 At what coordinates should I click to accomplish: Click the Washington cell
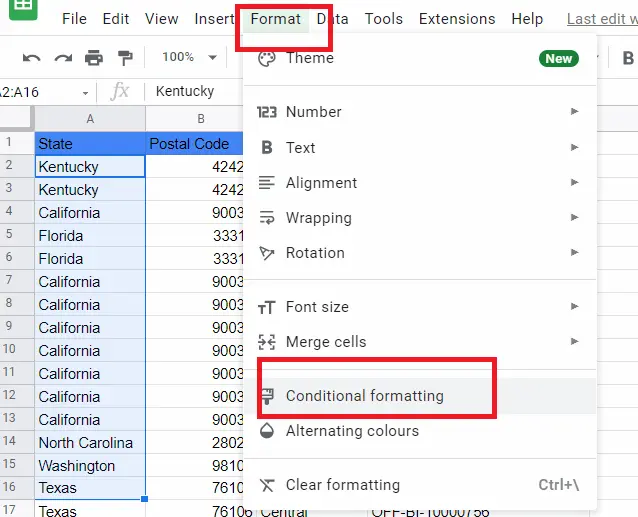click(90, 466)
